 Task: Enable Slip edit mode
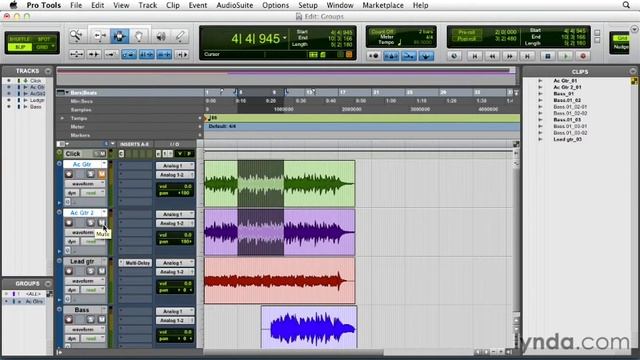tap(20, 47)
